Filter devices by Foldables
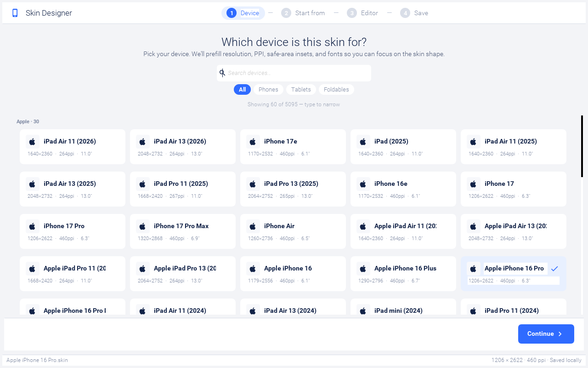 coord(336,90)
